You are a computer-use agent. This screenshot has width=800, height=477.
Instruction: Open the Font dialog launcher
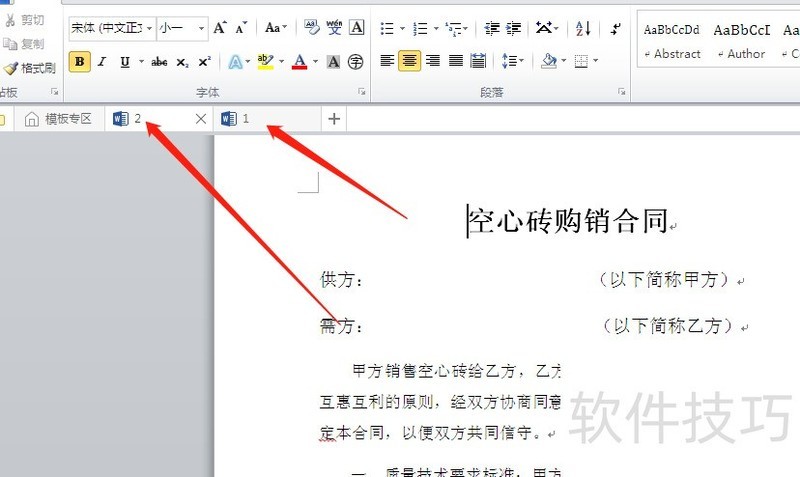(x=362, y=92)
